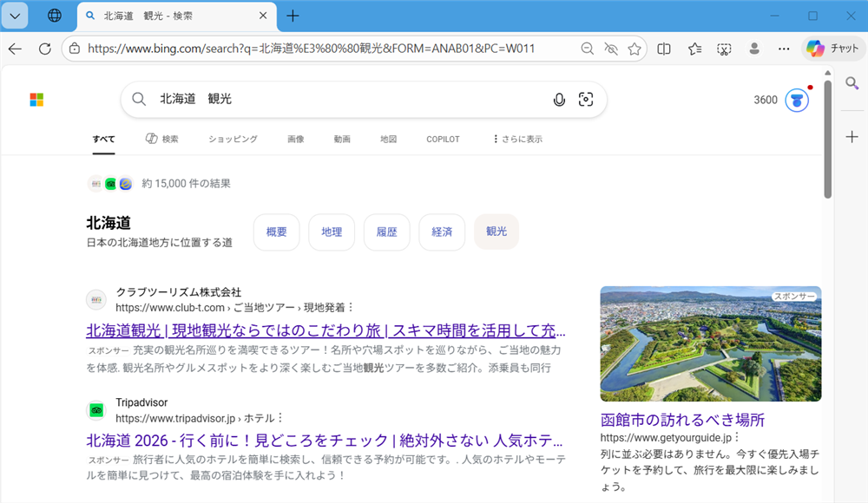This screenshot has width=868, height=503.
Task: Open visual search using the camera icon
Action: [x=586, y=99]
